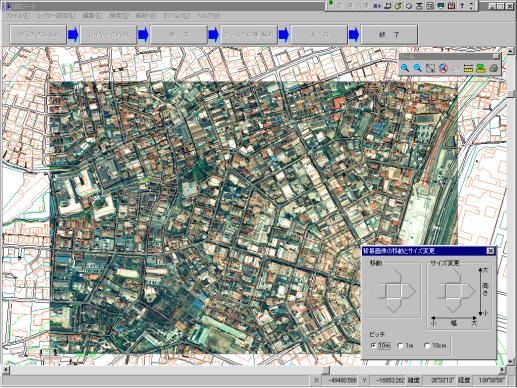Click the second blue zoom magnifier icon
517x388 pixels.
(417, 68)
